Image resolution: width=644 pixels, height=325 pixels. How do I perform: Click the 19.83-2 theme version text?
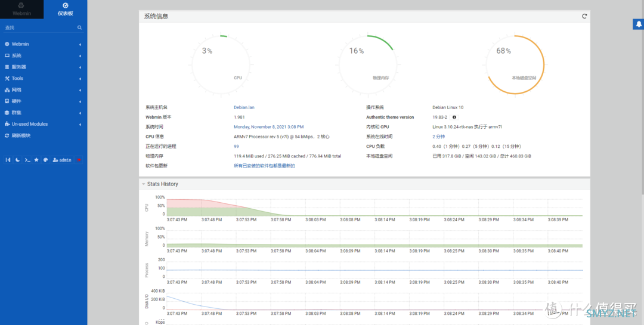click(440, 117)
